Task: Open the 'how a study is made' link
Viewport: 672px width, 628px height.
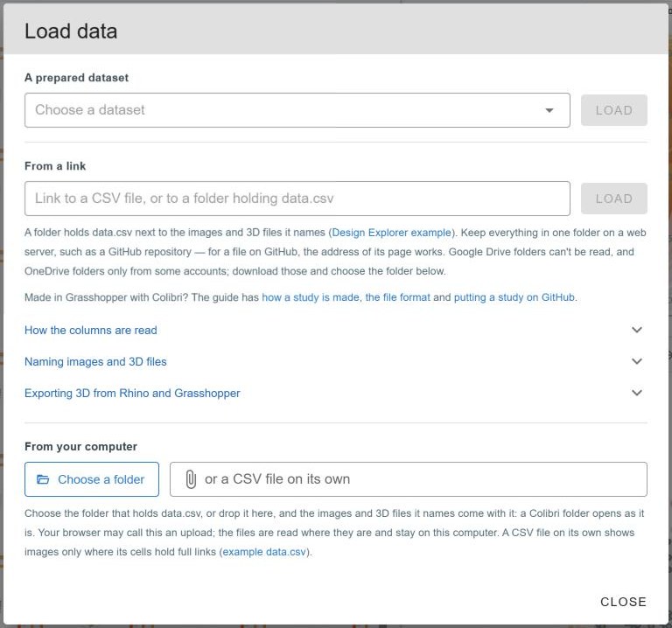Action: pos(311,297)
